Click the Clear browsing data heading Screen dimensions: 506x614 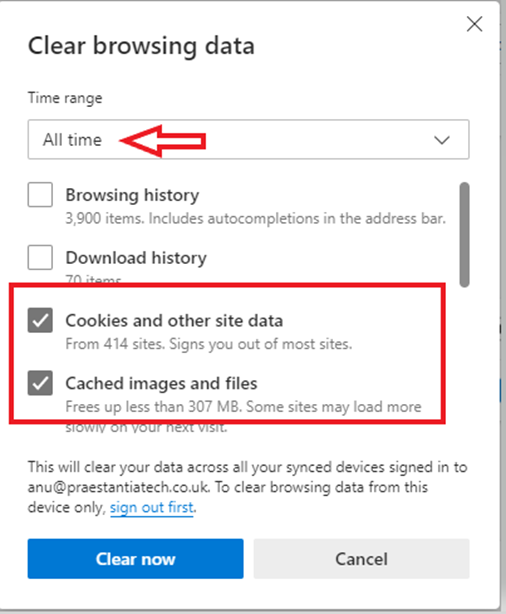point(141,46)
